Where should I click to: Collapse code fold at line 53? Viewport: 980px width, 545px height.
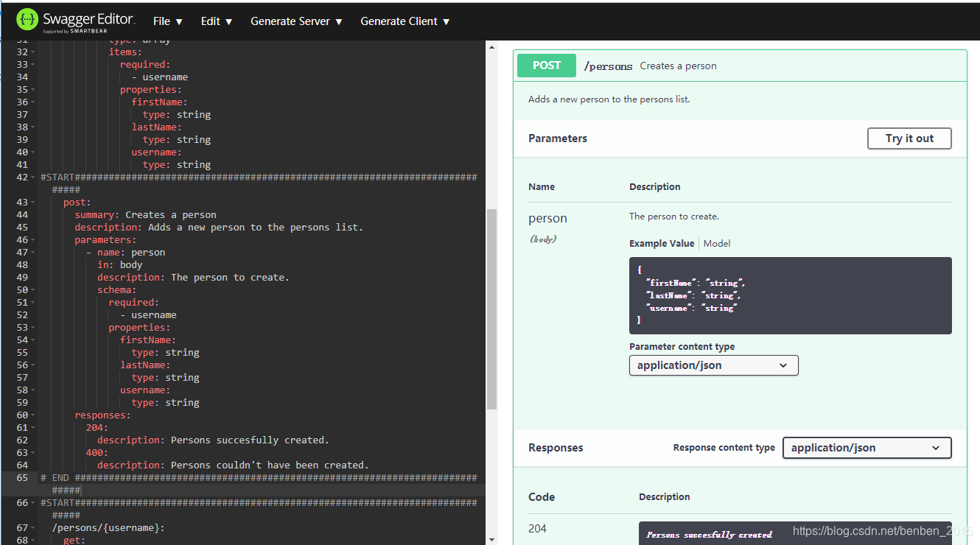[x=33, y=327]
